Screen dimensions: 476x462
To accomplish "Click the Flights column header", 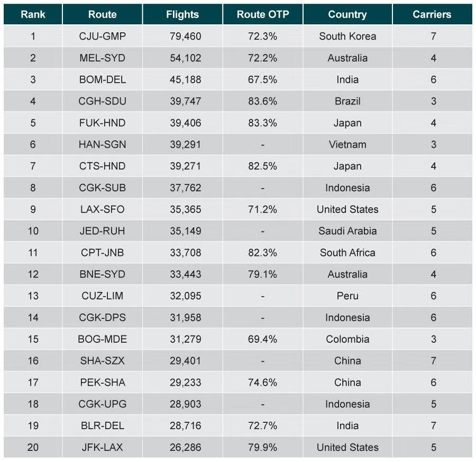I will tap(182, 14).
